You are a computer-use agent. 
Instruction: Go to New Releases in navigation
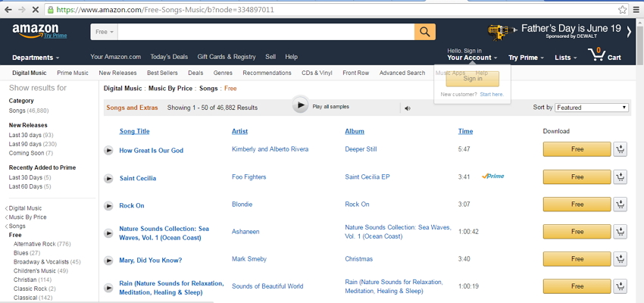point(117,73)
